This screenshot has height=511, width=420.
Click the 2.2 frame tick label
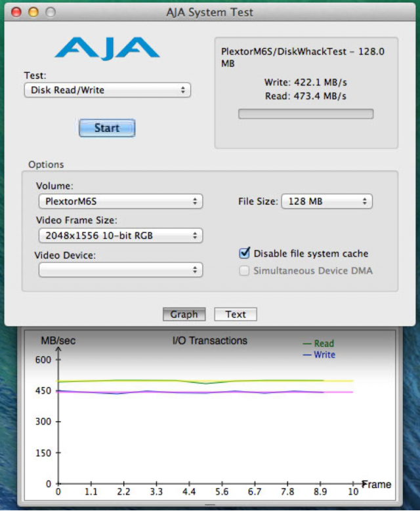point(123,492)
